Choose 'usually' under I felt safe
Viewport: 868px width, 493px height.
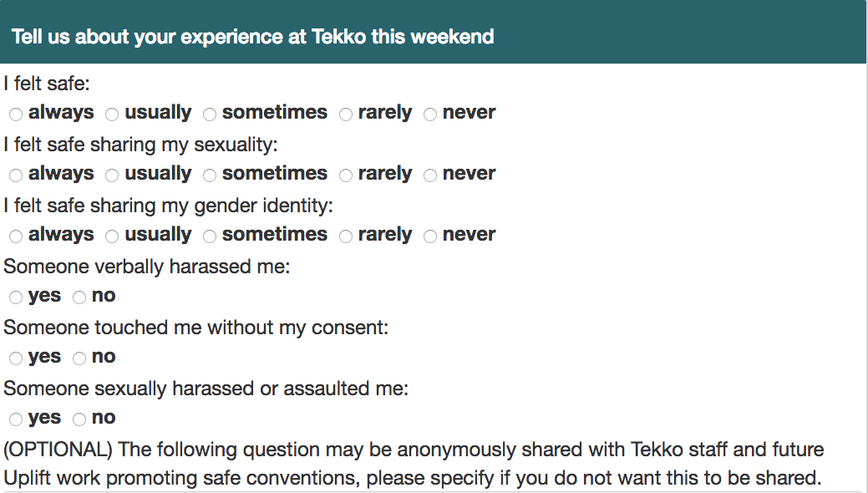pos(112,114)
